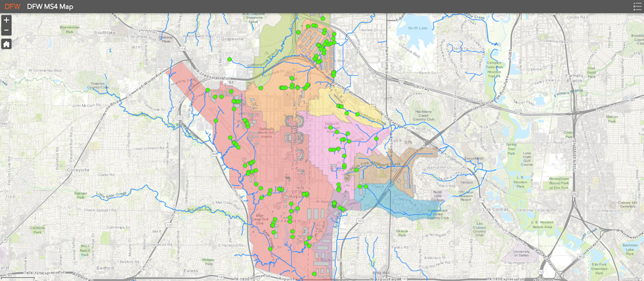This screenshot has height=281, width=644.
Task: Click the 'DFW MS4 Map' title
Action: click(x=50, y=6)
